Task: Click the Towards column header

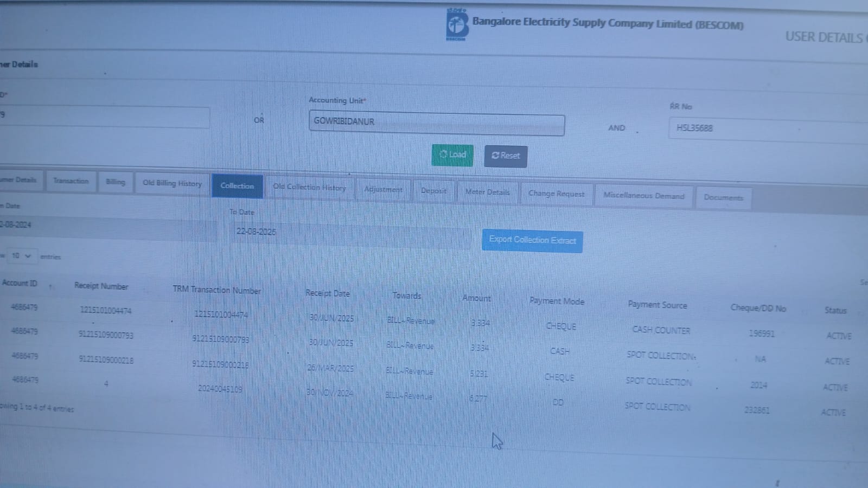Action: [x=407, y=296]
